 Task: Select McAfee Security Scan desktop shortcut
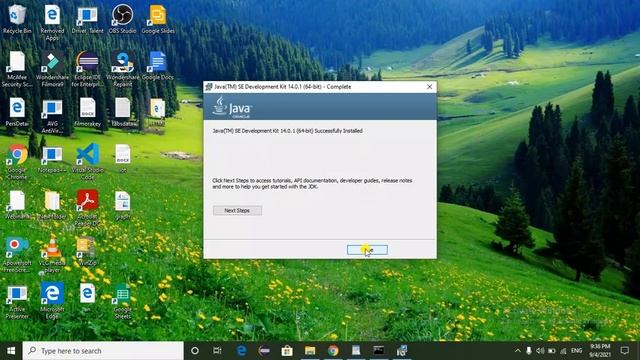pos(17,69)
